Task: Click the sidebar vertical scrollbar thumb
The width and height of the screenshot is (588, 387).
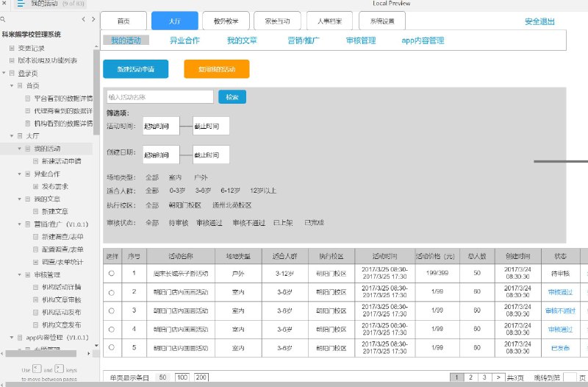Action: (x=96, y=92)
